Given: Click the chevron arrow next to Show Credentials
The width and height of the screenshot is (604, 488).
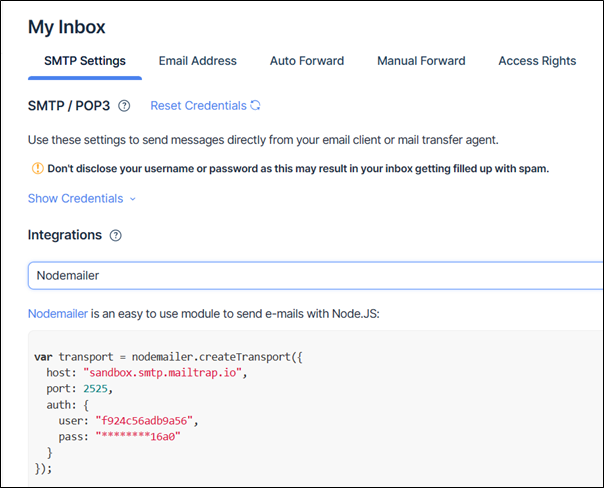Looking at the screenshot, I should coord(132,199).
